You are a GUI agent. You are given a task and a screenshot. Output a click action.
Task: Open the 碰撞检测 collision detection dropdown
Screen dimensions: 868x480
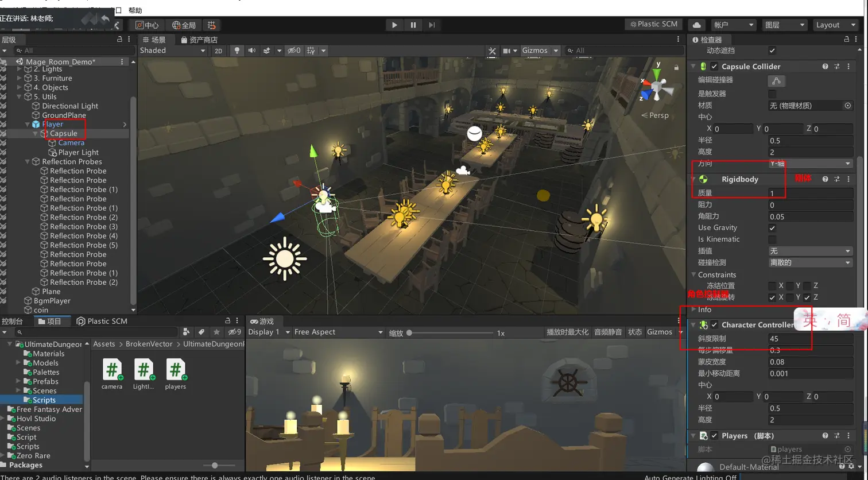(811, 262)
